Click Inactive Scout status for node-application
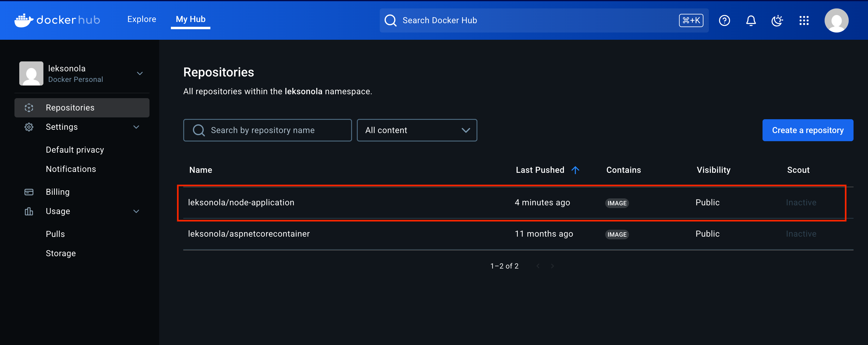This screenshot has width=868, height=345. click(801, 202)
